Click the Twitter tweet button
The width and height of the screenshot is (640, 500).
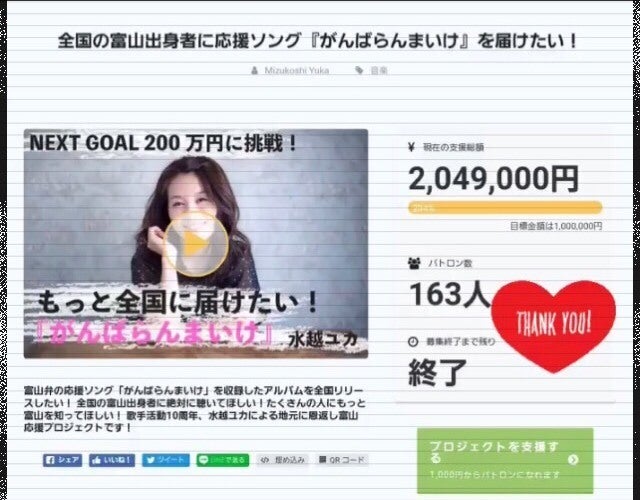tap(166, 460)
